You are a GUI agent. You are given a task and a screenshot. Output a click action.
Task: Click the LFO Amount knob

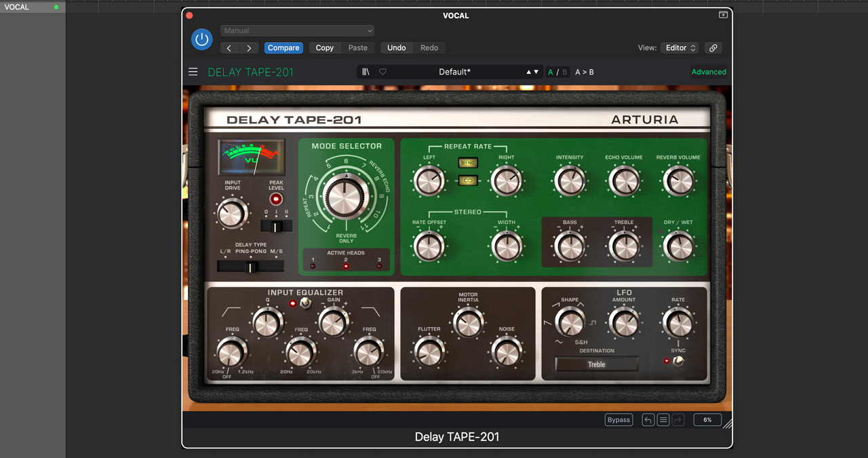point(624,322)
